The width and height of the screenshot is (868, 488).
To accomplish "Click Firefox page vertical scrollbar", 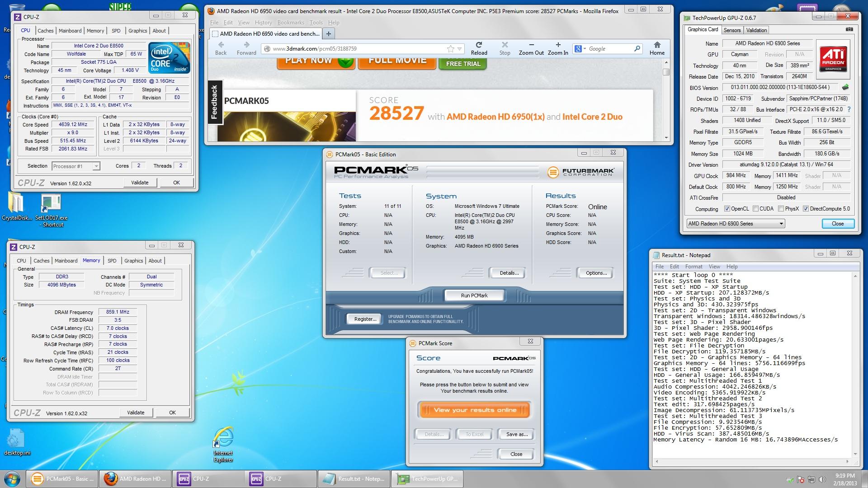I will coord(666,99).
